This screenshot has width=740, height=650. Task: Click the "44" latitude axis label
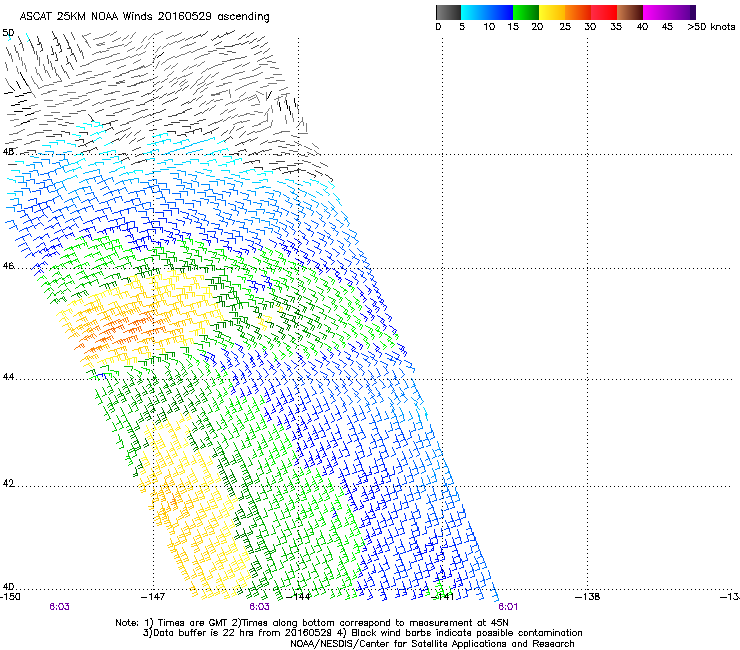pyautogui.click(x=8, y=377)
